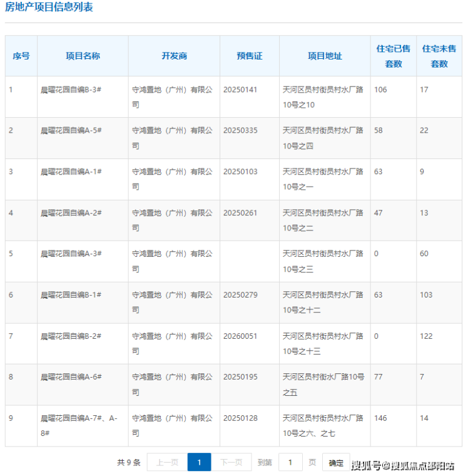Open the 晨曜花园自编A-3# entry
The image size is (463, 476).
click(71, 254)
